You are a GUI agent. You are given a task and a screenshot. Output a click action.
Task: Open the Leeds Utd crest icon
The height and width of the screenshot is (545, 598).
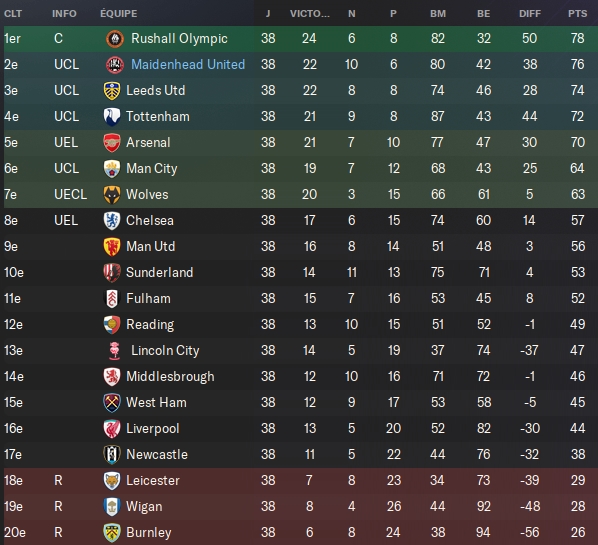pos(112,91)
